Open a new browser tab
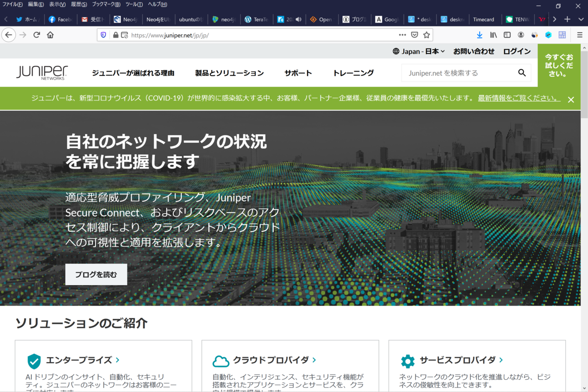 pos(567,19)
